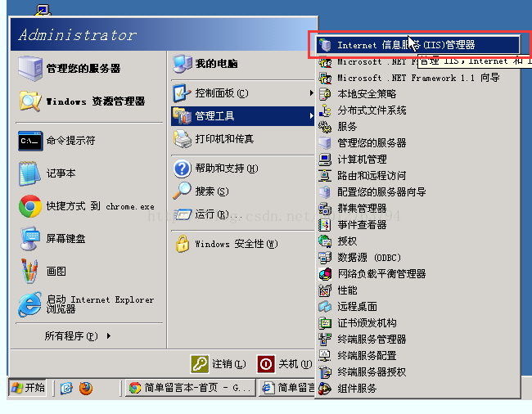Click the 性能 monitor icon
This screenshot has height=414, width=532.
(x=325, y=290)
